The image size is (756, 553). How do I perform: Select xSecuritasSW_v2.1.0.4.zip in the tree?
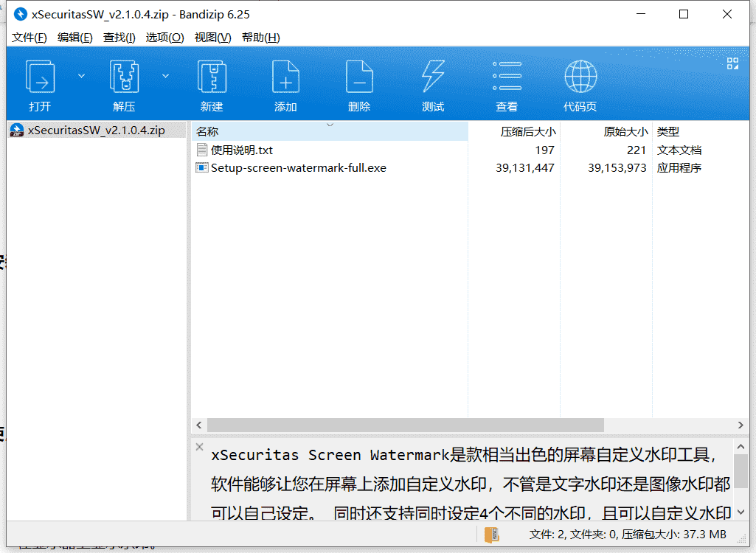[97, 131]
